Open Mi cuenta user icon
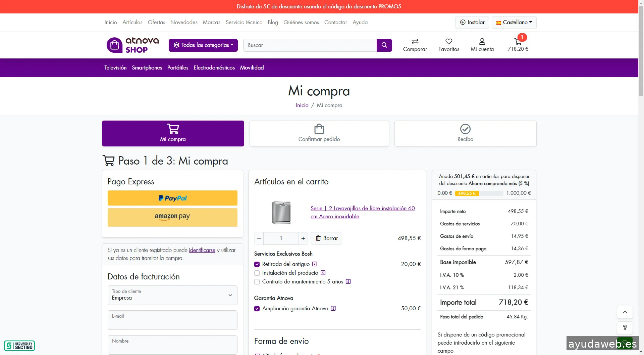This screenshot has width=644, height=355. coord(482,41)
